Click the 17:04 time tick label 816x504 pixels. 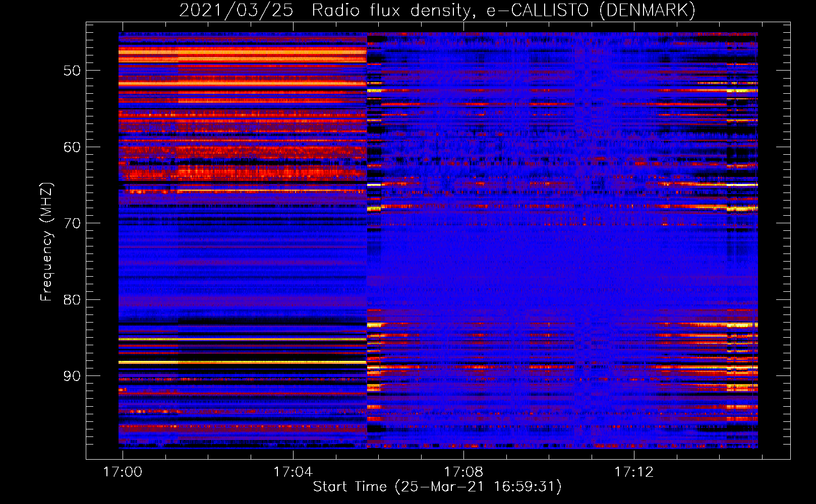click(293, 472)
